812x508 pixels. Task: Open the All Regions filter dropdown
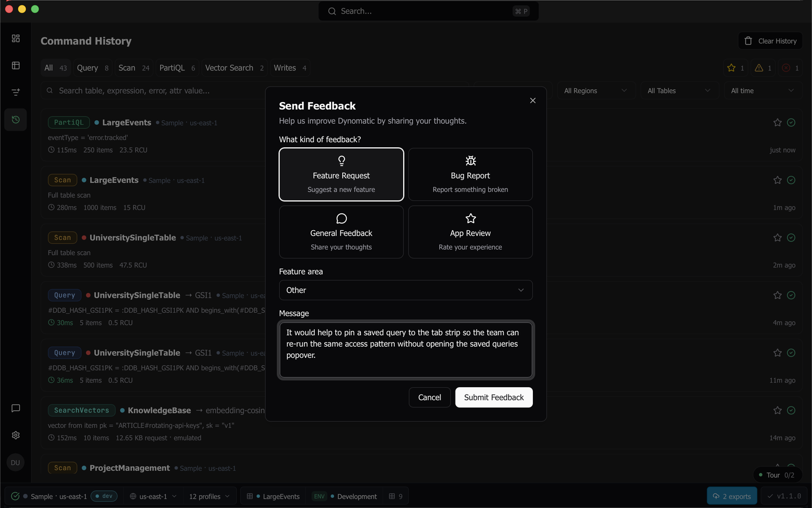596,91
